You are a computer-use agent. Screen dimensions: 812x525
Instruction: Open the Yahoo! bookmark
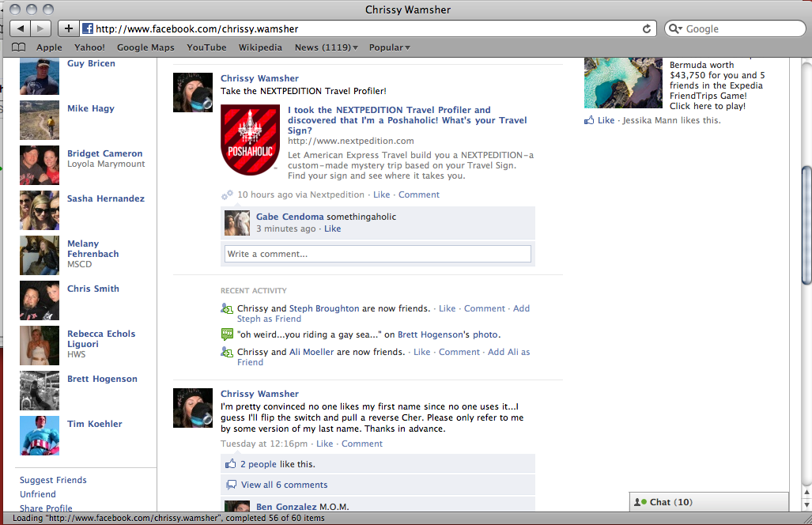coord(89,47)
